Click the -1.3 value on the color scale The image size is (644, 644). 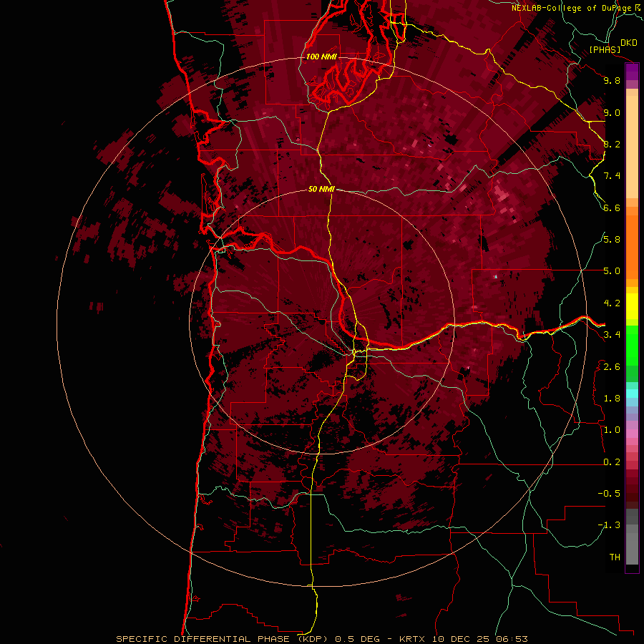click(609, 525)
